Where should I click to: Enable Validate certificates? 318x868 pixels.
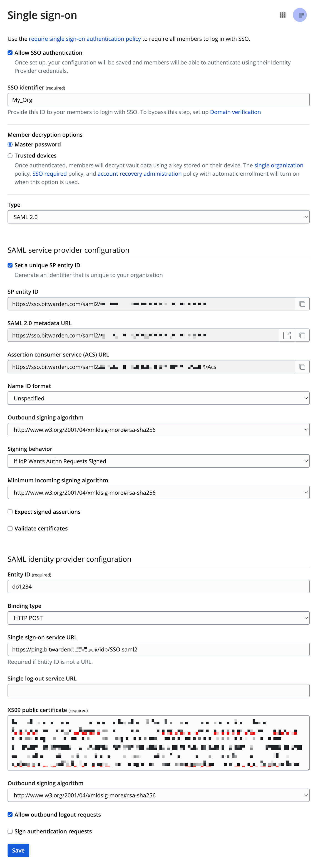point(10,528)
